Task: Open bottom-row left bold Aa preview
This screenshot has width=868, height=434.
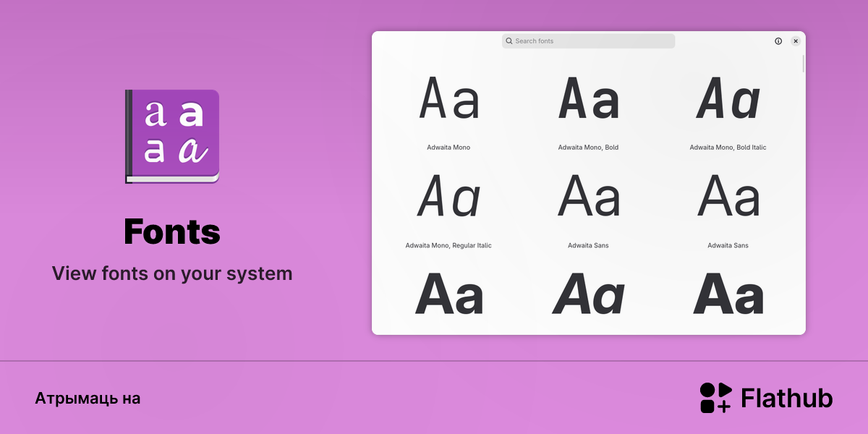Action: (x=448, y=294)
